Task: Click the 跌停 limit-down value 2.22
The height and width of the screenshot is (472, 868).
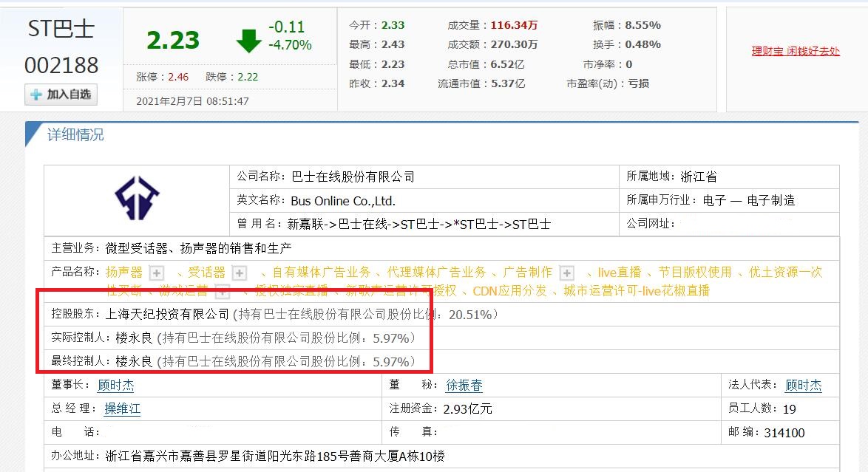Action: (248, 77)
